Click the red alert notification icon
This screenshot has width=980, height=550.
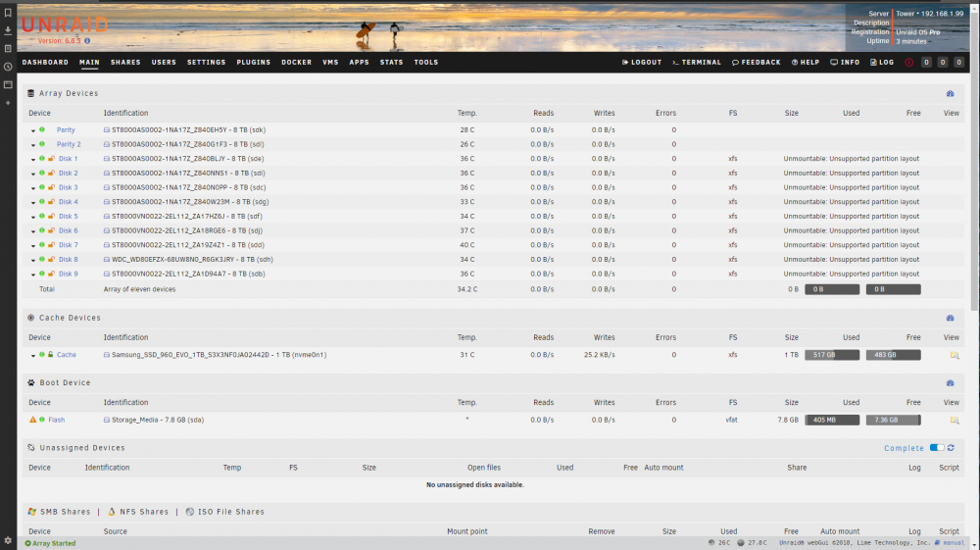pyautogui.click(x=909, y=63)
